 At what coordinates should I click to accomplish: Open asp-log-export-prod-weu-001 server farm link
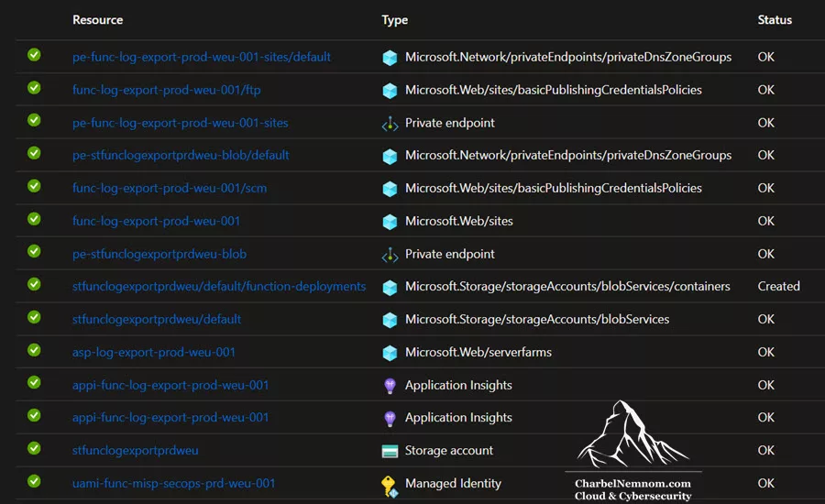click(154, 352)
